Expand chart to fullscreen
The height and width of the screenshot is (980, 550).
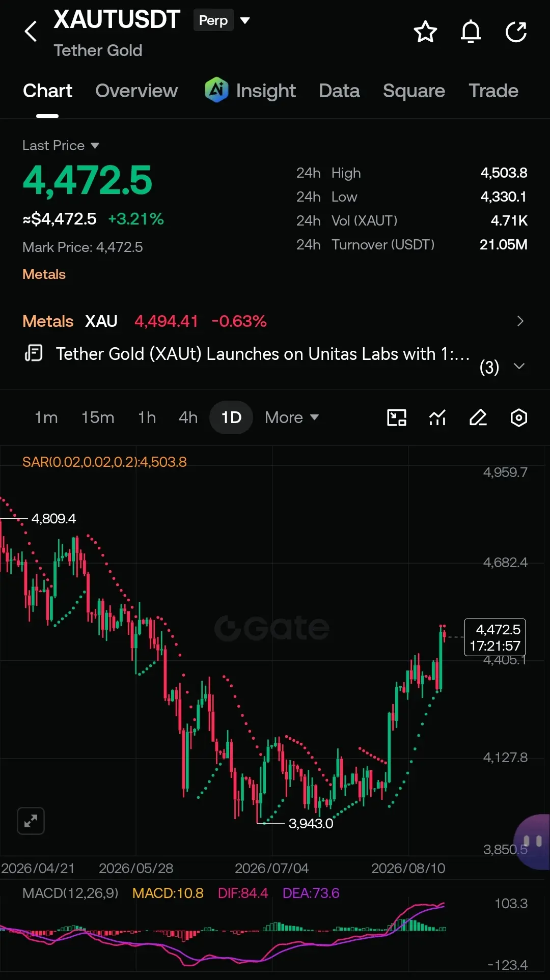click(31, 821)
